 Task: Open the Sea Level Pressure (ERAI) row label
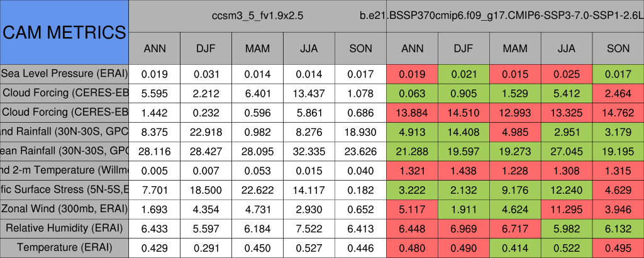(64, 74)
